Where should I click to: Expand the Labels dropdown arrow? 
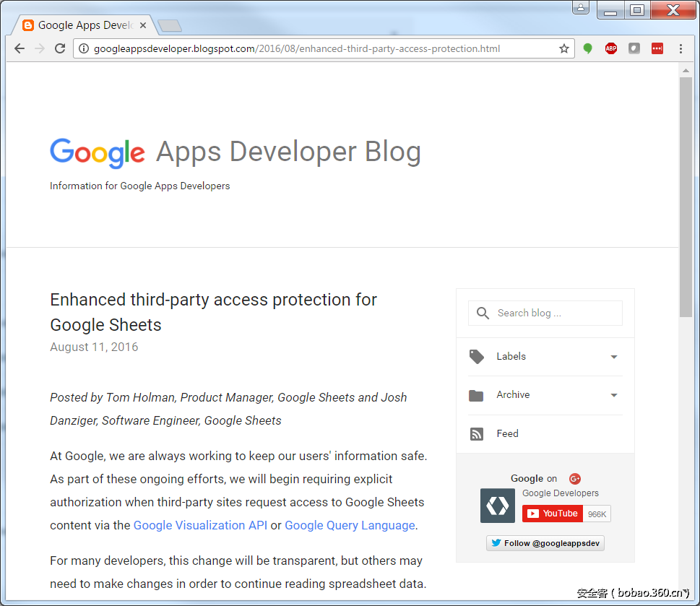614,357
